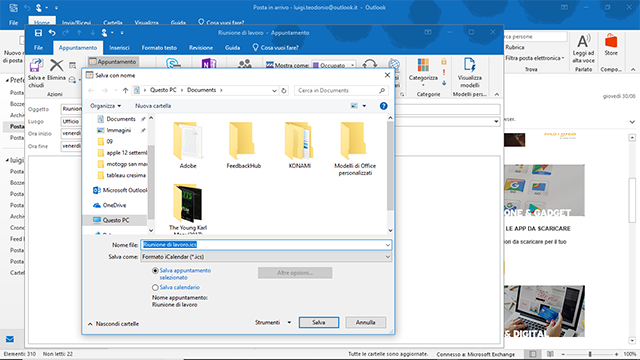
Task: Select Microsoft Outlook in navigation pane
Action: (120, 190)
